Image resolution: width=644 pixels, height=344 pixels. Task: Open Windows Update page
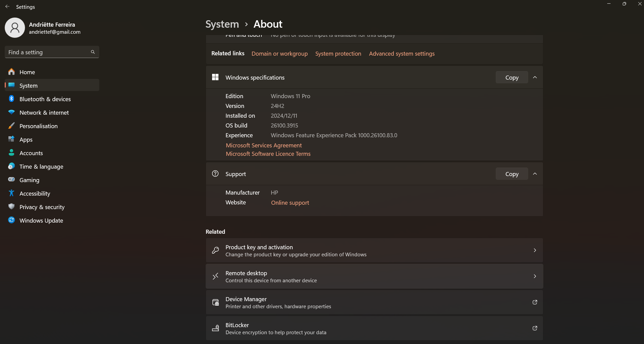[x=52, y=220]
